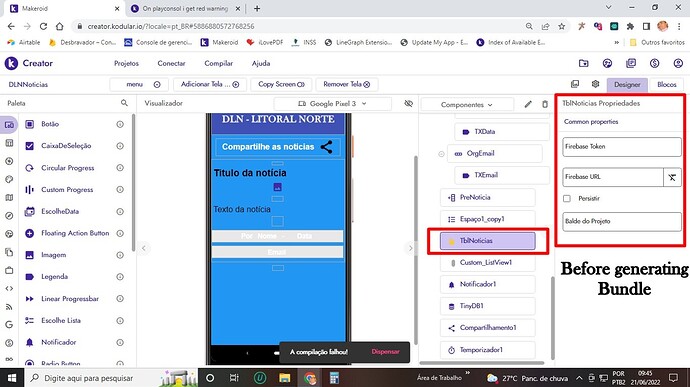This screenshot has width=690, height=387.
Task: Reload the page in the browser
Action: click(43, 26)
